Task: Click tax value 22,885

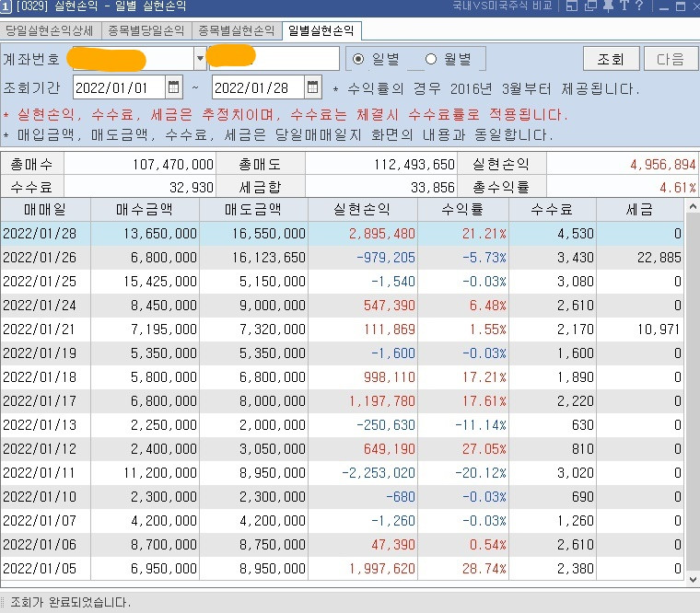Action: [659, 258]
